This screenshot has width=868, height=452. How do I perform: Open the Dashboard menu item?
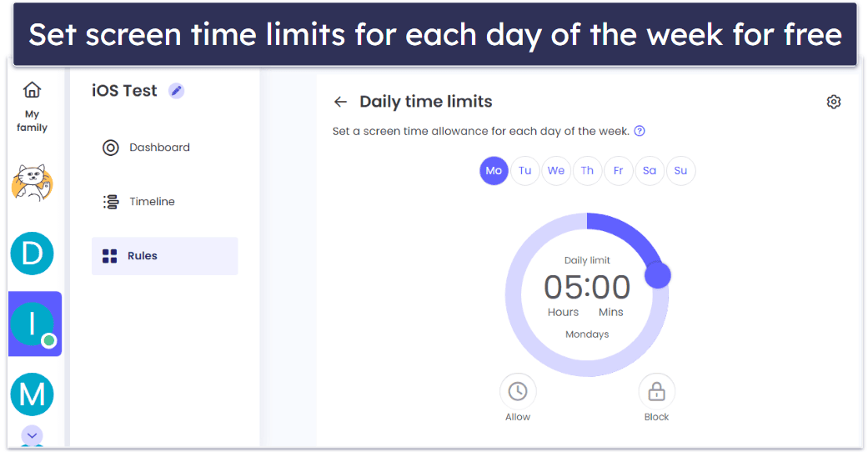click(x=158, y=148)
